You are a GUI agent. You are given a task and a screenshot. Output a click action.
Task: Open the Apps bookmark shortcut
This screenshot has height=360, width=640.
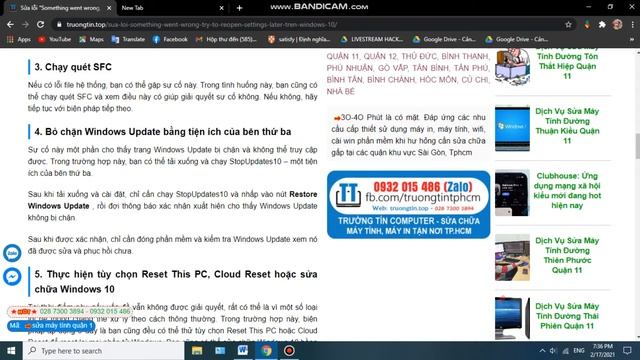19,39
